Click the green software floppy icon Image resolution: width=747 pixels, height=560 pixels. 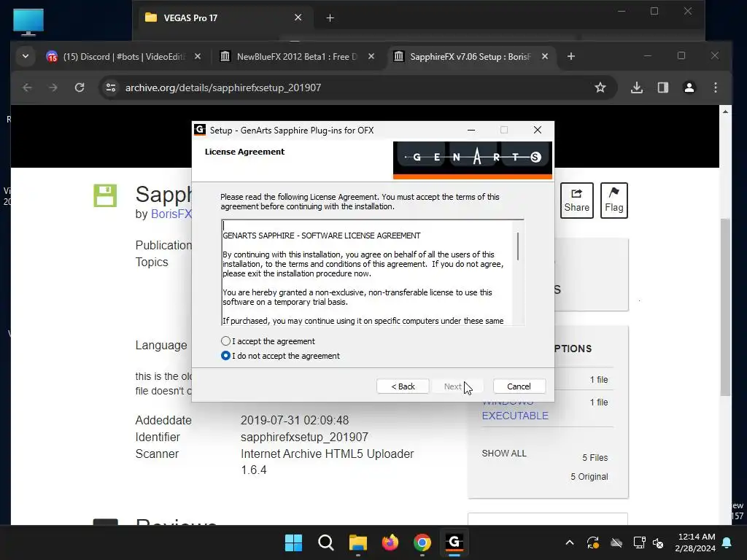(x=105, y=195)
